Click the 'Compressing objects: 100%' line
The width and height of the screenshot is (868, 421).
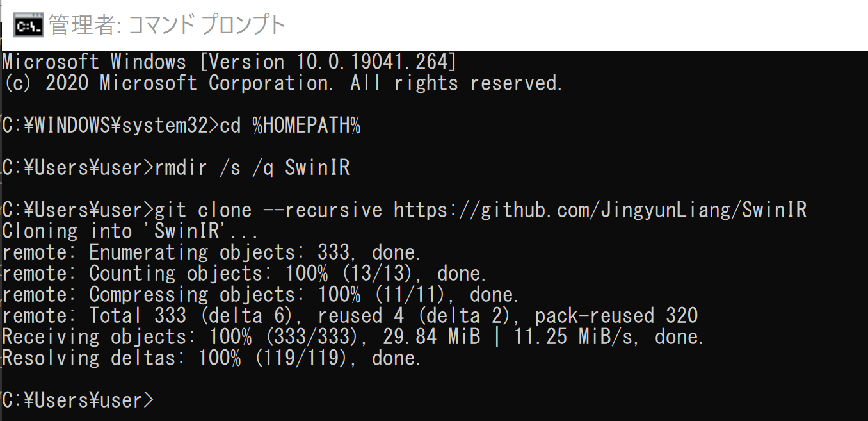[x=261, y=294]
